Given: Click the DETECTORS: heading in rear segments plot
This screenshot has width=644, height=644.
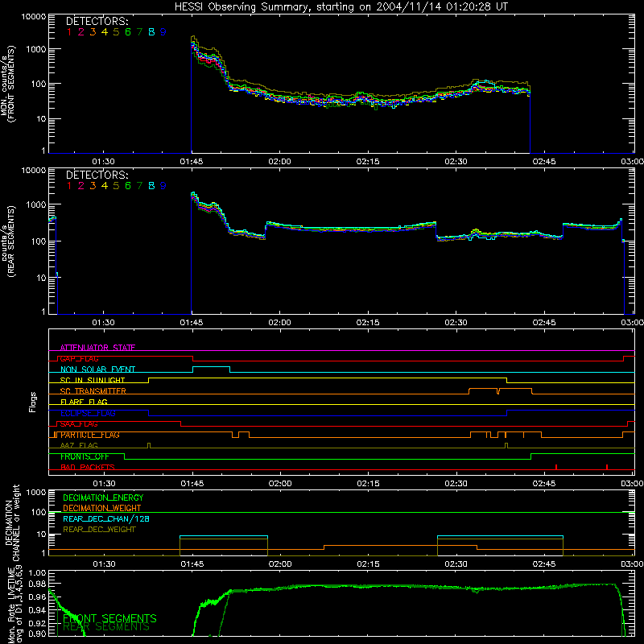Looking at the screenshot, I should click(x=97, y=175).
